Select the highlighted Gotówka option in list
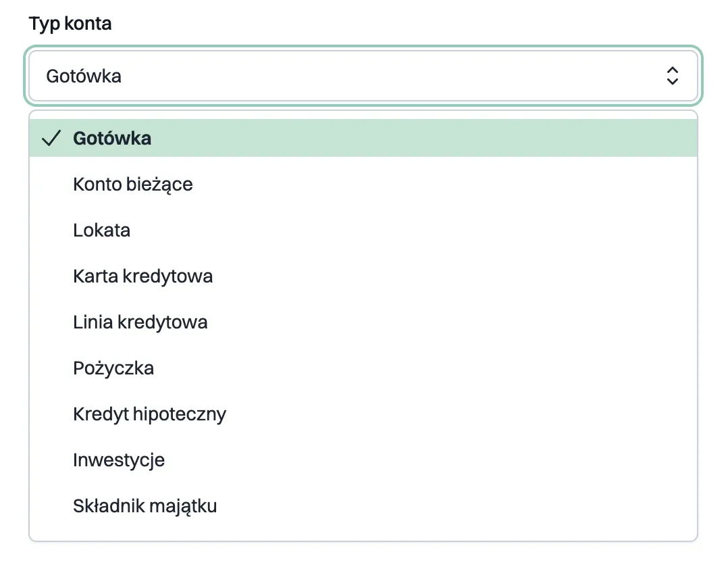Screen dimensions: 728x565 coord(112,139)
